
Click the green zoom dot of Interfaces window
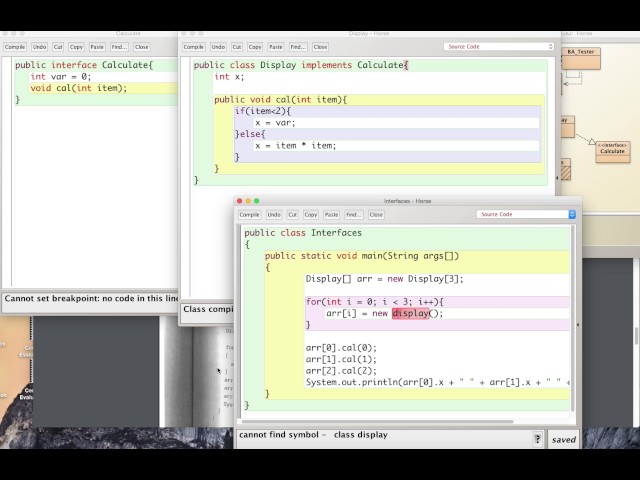click(x=257, y=201)
